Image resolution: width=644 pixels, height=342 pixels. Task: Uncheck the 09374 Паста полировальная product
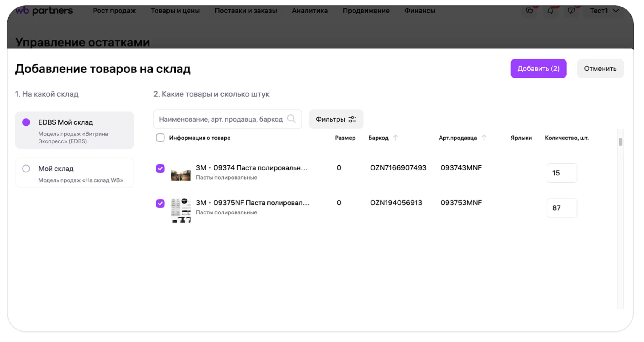(160, 168)
